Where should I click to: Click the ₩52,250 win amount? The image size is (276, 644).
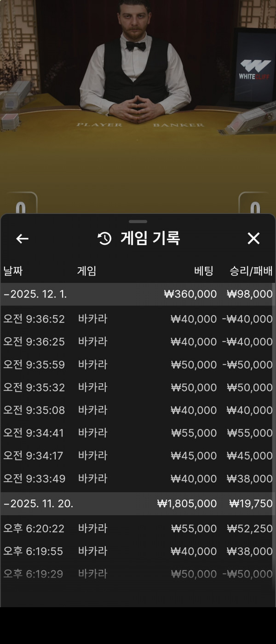(250, 529)
